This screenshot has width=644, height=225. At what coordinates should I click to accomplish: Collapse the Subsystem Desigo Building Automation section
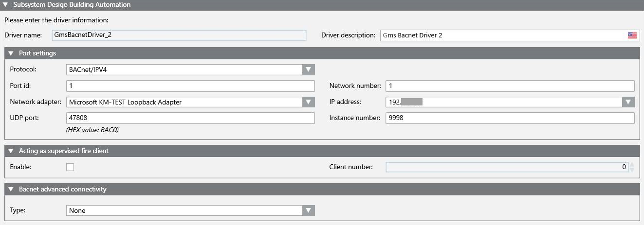(5, 5)
